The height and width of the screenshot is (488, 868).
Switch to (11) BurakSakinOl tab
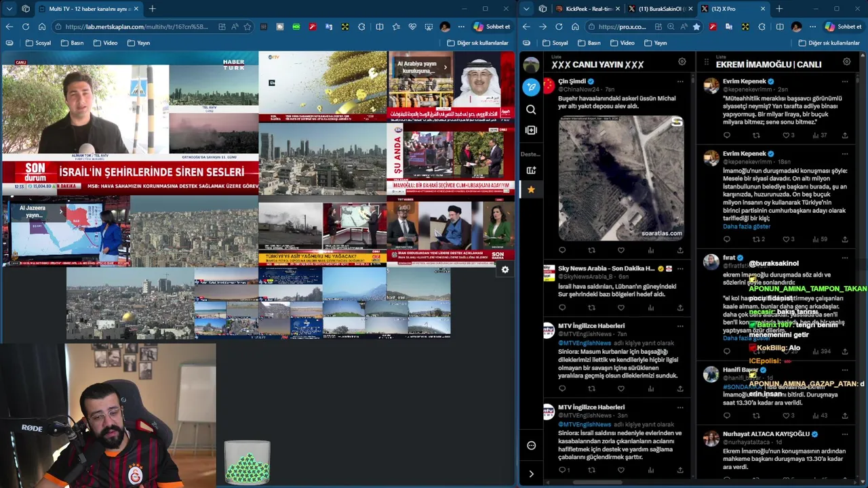(659, 9)
